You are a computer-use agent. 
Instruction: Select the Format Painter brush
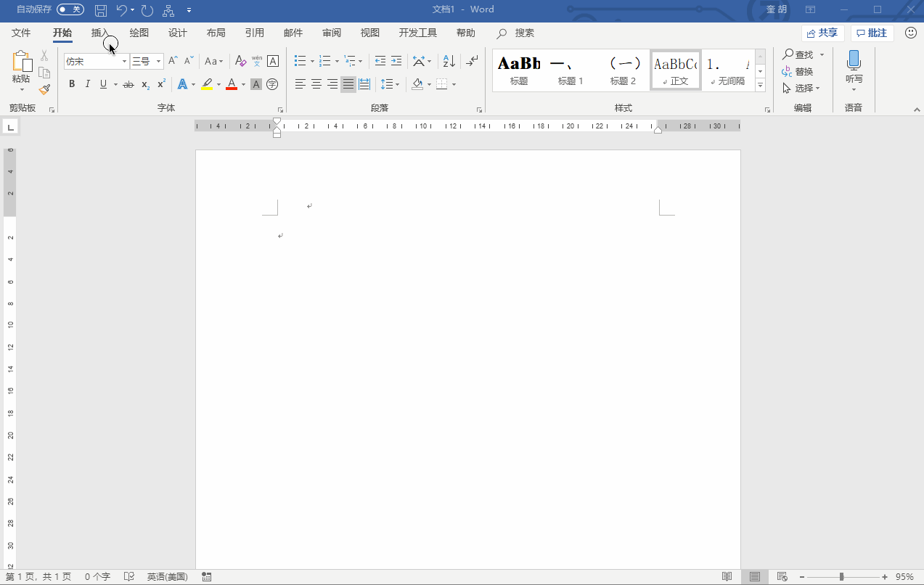click(x=44, y=89)
